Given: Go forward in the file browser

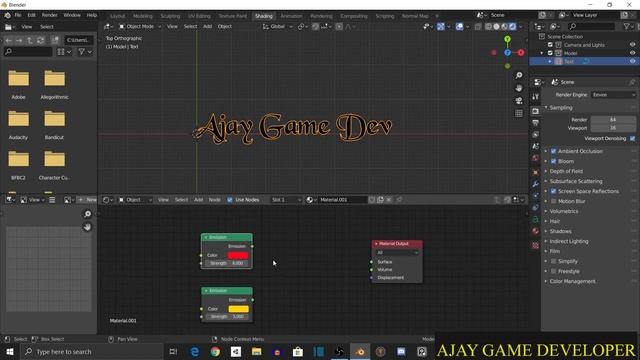Looking at the screenshot, I should 19,40.
